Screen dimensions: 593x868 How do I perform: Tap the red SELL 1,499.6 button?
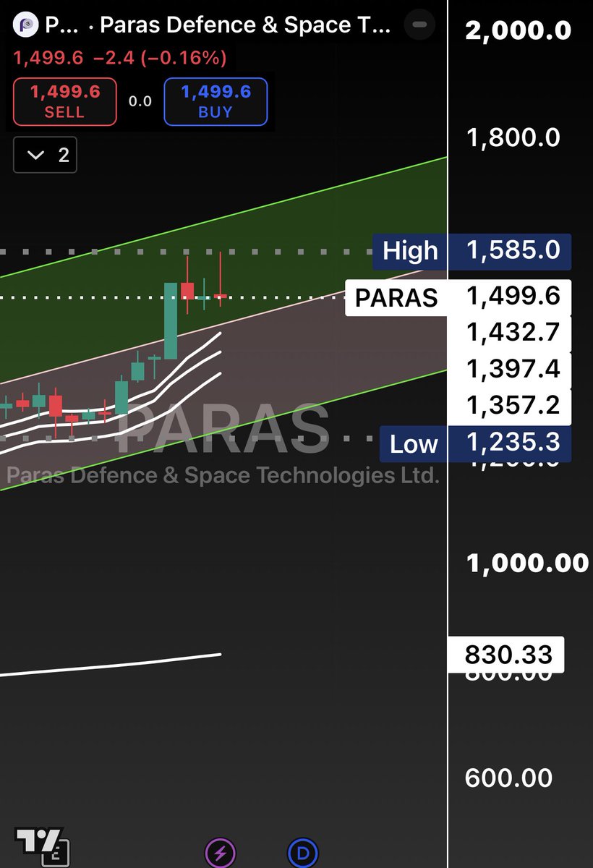point(64,101)
